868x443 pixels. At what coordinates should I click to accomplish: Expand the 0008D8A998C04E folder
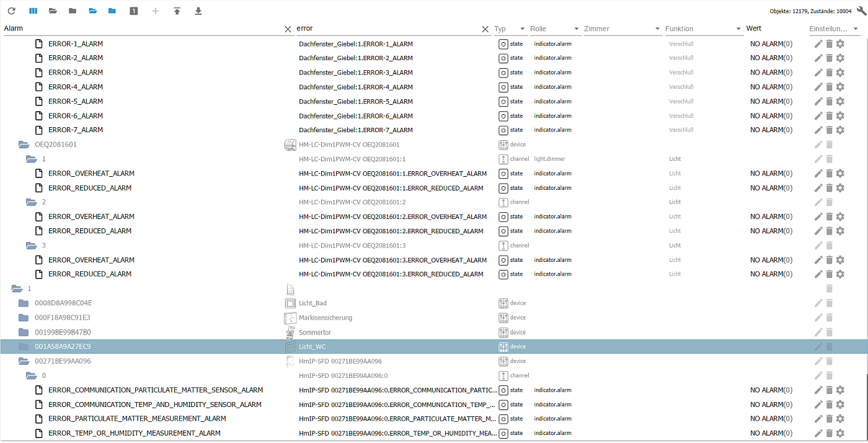click(x=24, y=303)
